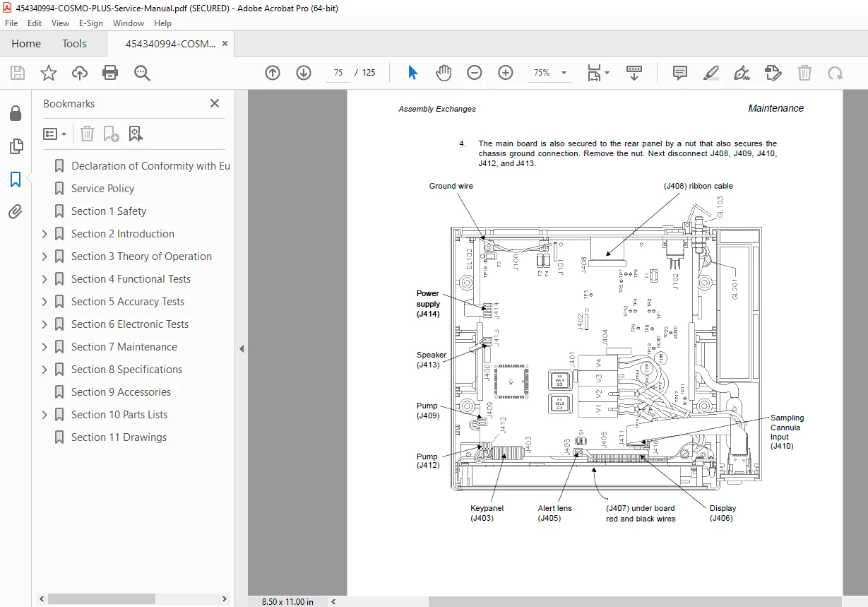Close the Bookmarks panel
Viewport: 868px width, 607px height.
215,103
